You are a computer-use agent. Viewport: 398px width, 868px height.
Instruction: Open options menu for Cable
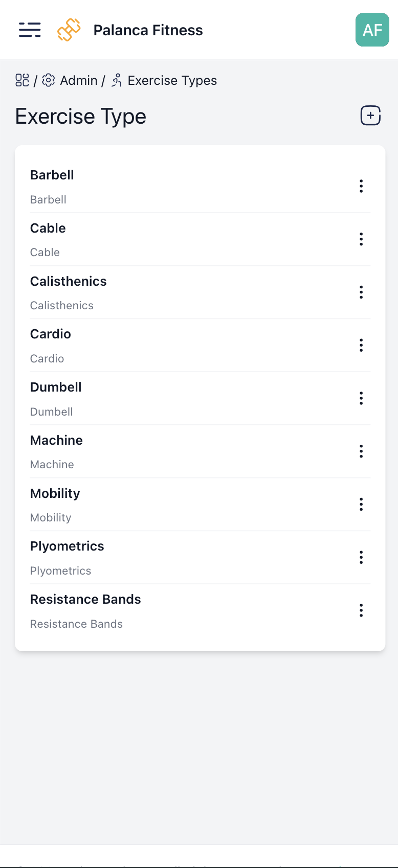(361, 239)
